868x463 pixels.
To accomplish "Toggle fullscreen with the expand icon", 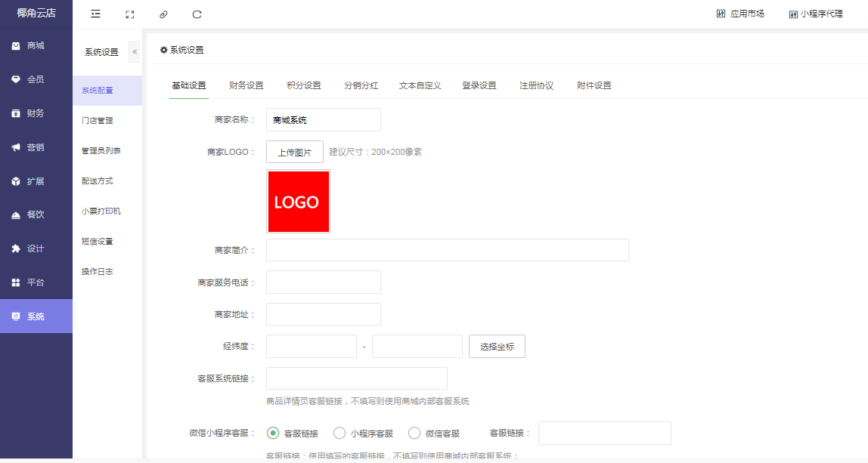I will tap(129, 14).
